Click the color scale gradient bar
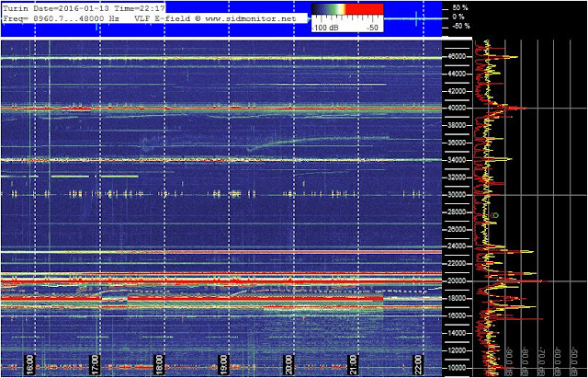The image size is (588, 378). pyautogui.click(x=347, y=9)
